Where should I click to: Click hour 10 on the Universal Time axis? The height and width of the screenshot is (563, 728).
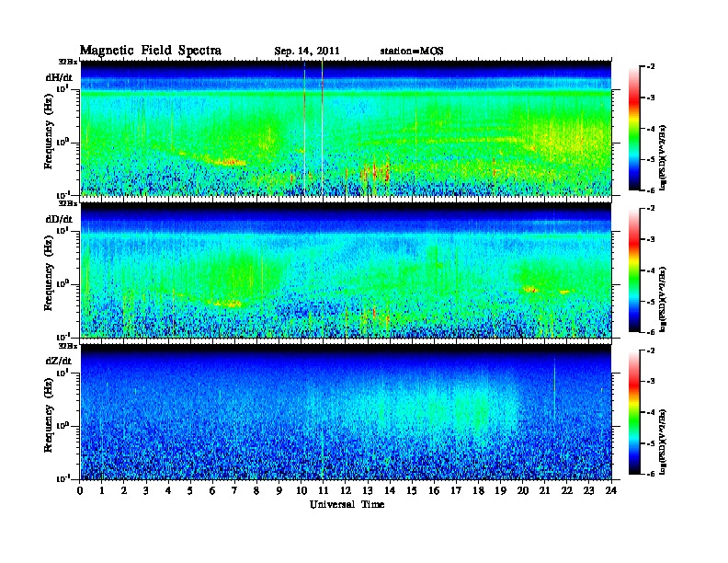click(301, 490)
